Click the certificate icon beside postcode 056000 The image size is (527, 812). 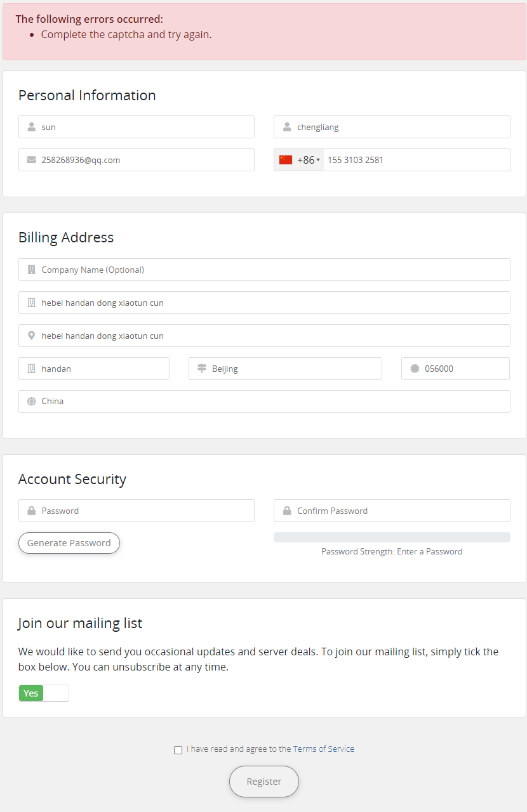(415, 369)
